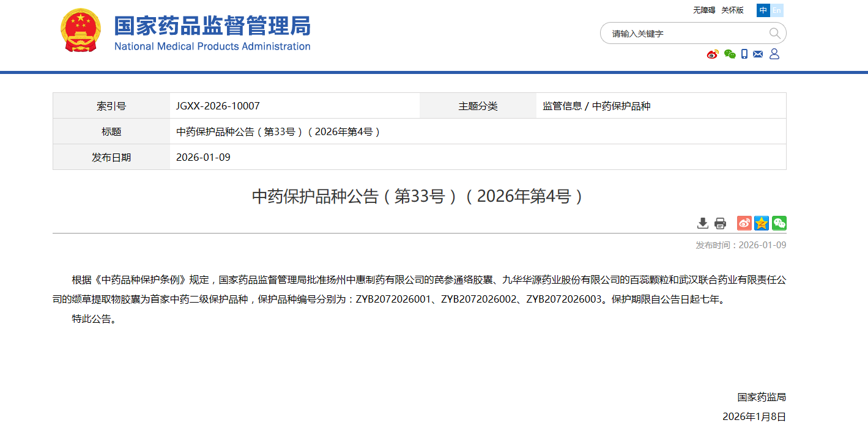This screenshot has height=431, width=868.
Task: Click the 国家药品监督管理局 site title
Action: click(x=212, y=26)
